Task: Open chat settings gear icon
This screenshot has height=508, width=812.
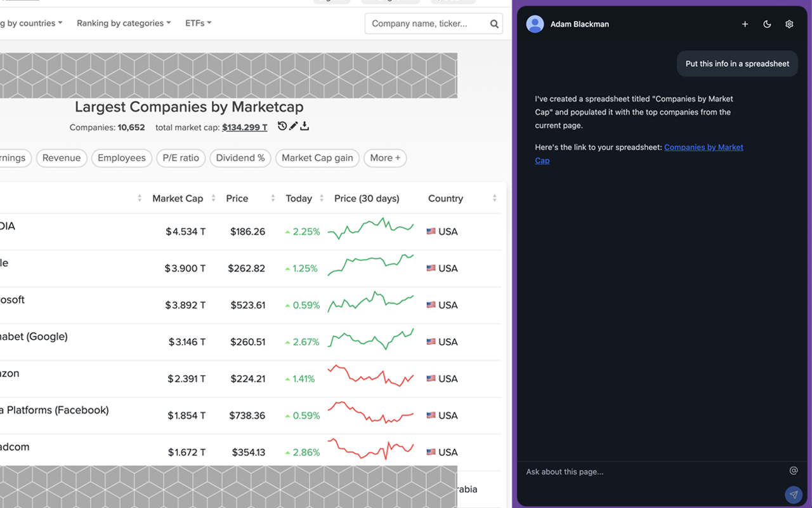Action: [x=789, y=24]
